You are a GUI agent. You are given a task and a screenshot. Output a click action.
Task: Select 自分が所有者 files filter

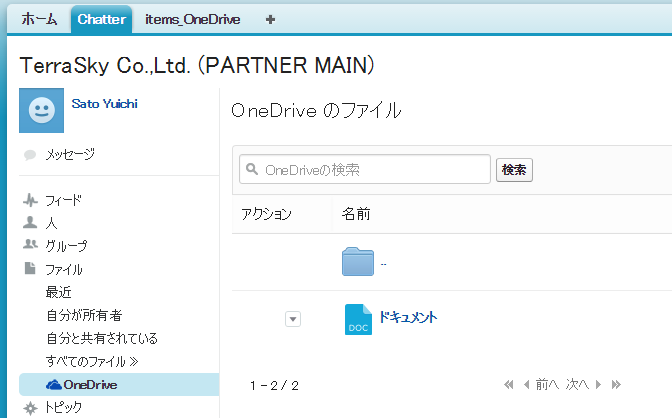[x=84, y=316]
